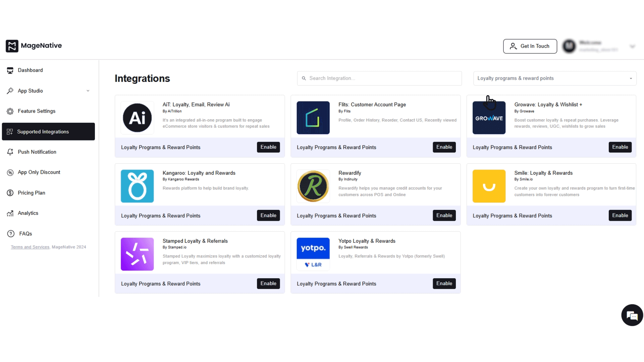Open App Only Discount section
Image resolution: width=644 pixels, height=362 pixels.
pos(38,172)
